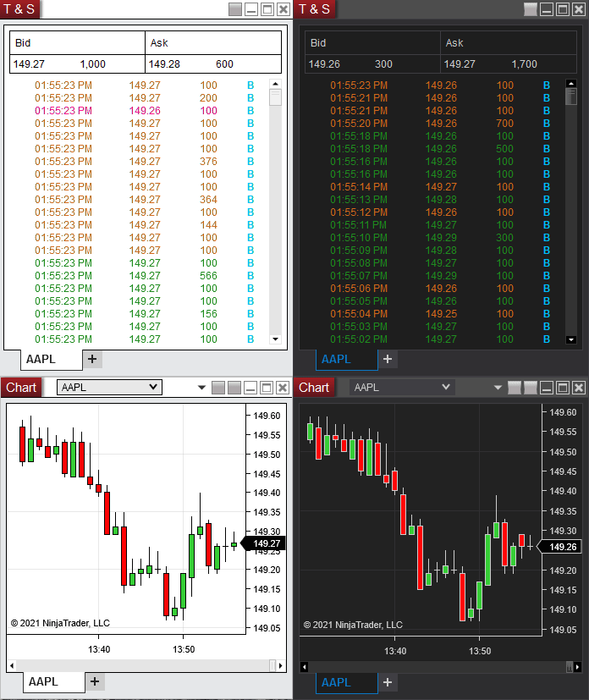
Task: Click the light T&S title label
Action: 19,9
